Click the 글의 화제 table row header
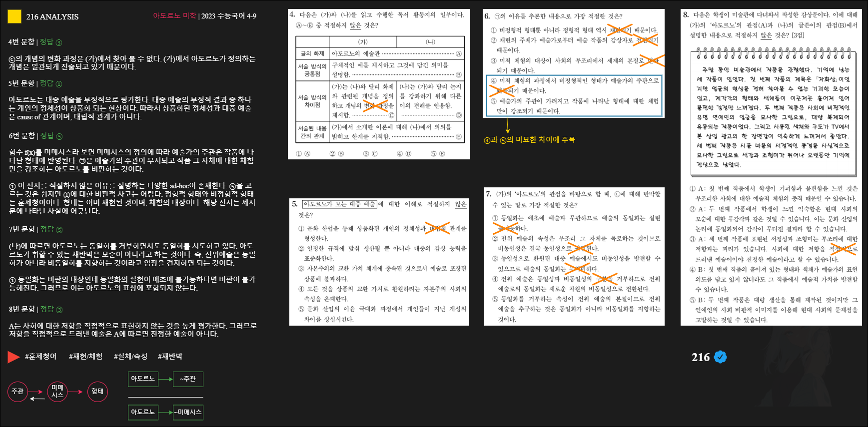This screenshot has width=868, height=427. click(x=312, y=53)
